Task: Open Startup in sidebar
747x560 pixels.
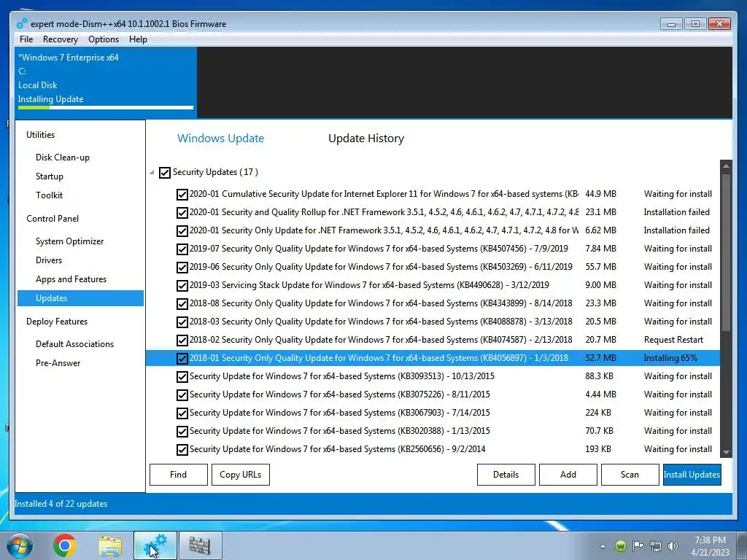Action: (x=50, y=176)
